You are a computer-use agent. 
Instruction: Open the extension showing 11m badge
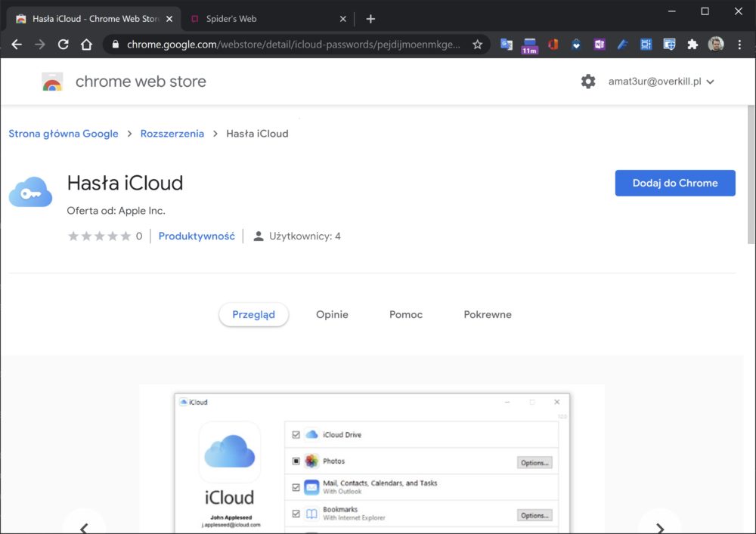(x=529, y=46)
